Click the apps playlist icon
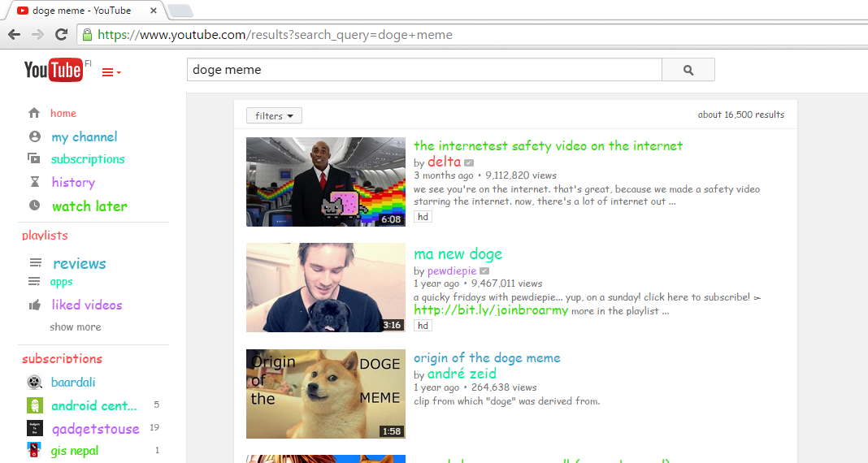Viewport: 868px width, 463px height. tap(34, 282)
